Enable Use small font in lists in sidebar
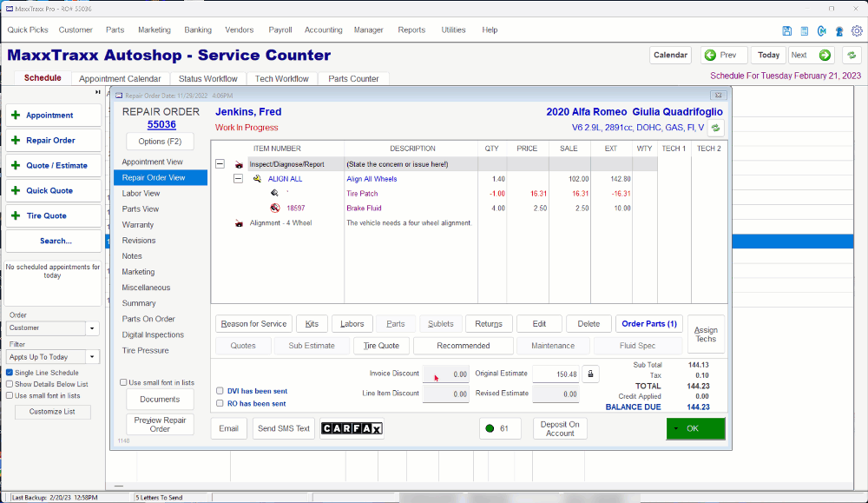Image resolution: width=868 pixels, height=503 pixels. pos(10,395)
